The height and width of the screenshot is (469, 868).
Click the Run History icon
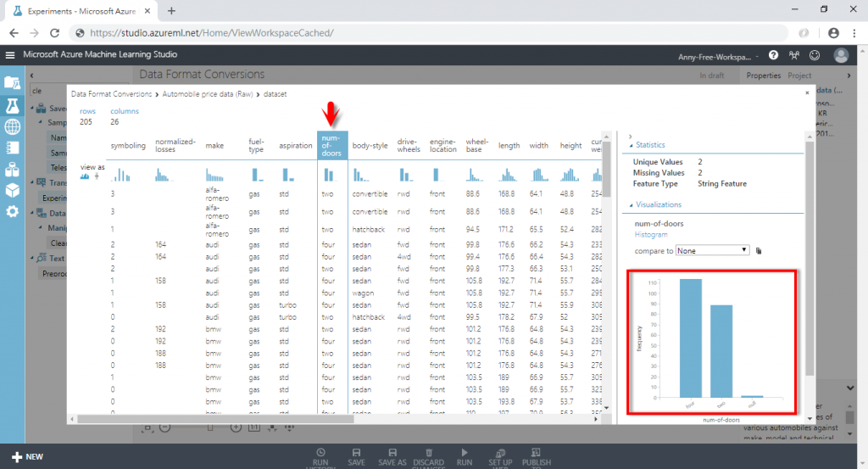click(x=320, y=452)
